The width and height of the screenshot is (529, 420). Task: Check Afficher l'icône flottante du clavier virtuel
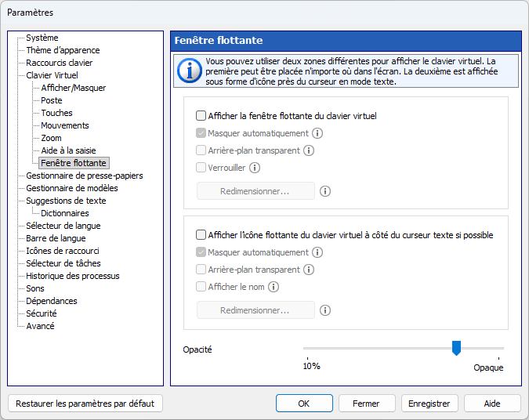201,235
